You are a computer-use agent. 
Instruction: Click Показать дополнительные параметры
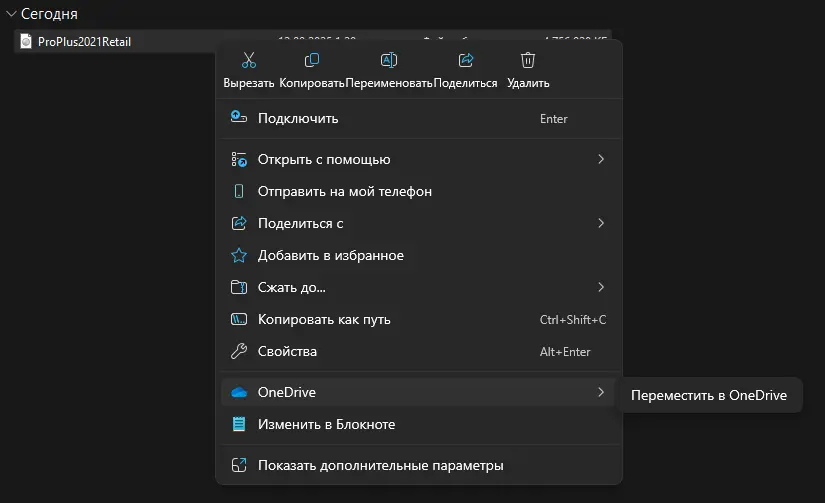[x=380, y=465]
